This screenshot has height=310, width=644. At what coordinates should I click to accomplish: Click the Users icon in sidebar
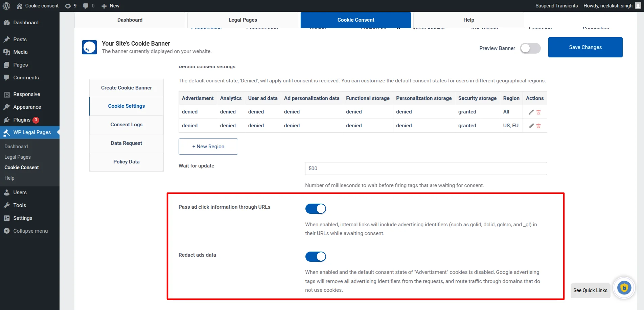click(7, 192)
